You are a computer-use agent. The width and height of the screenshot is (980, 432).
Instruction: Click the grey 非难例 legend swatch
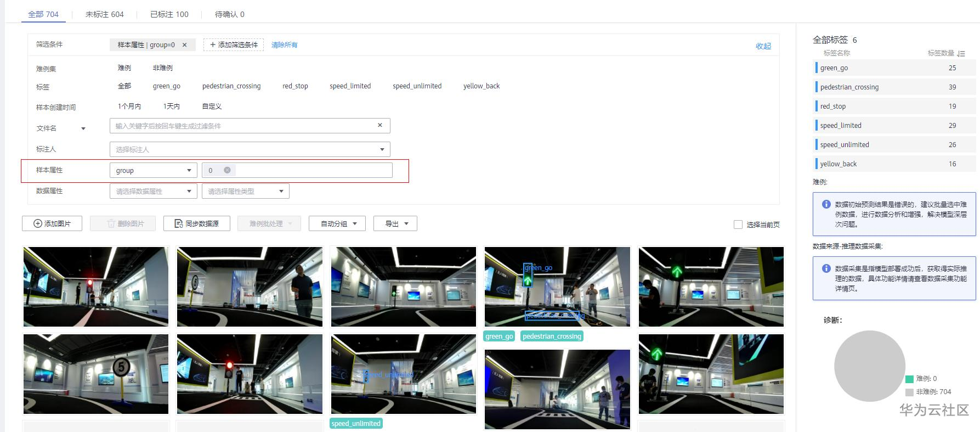909,392
